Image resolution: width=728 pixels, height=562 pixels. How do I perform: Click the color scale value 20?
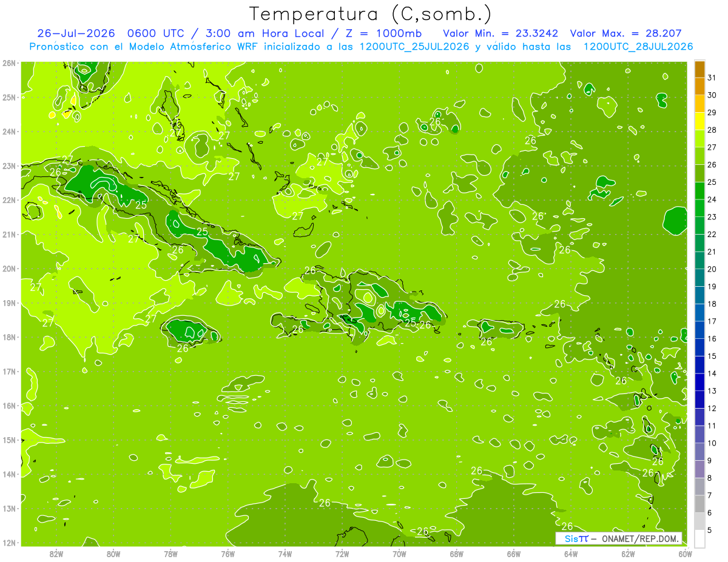(x=712, y=269)
